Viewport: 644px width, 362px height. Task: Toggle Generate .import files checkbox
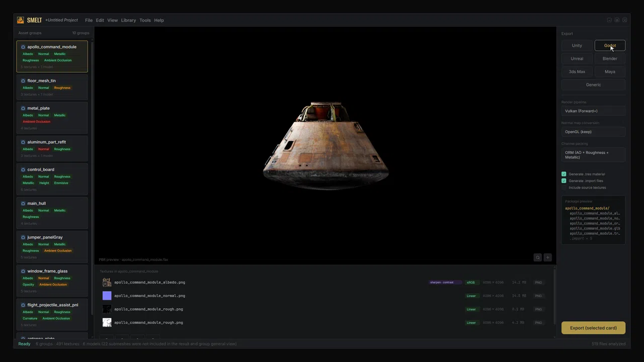563,180
